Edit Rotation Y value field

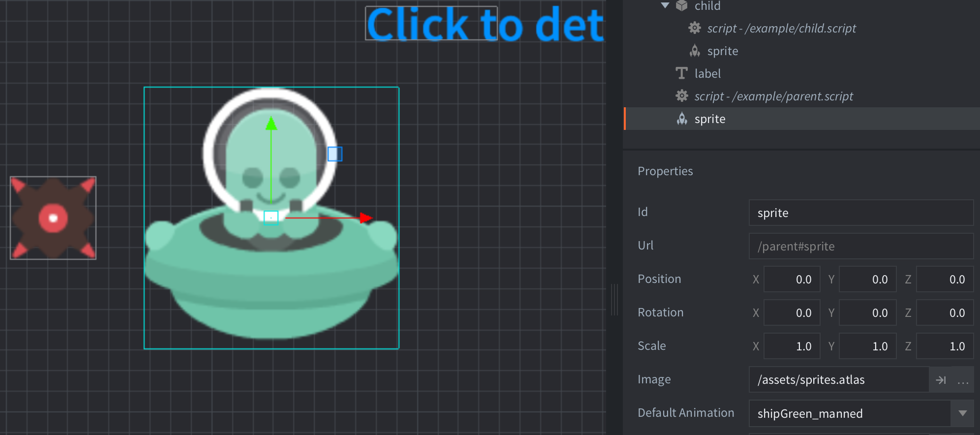pos(867,312)
